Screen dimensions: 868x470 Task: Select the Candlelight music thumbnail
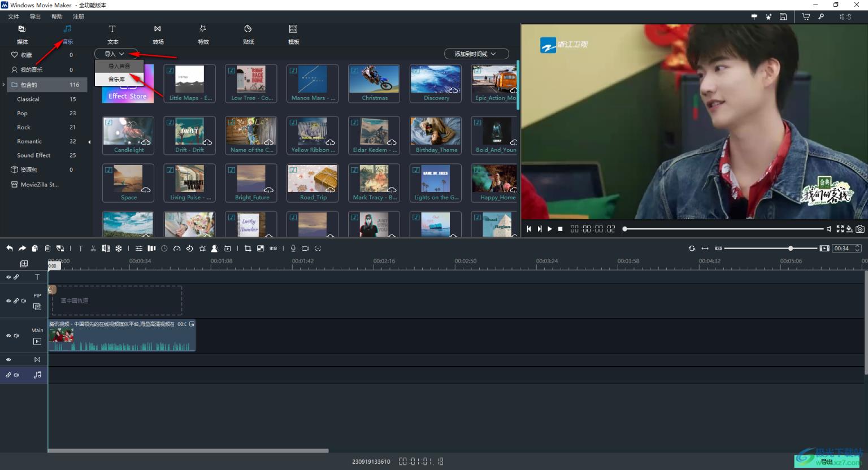128,136
